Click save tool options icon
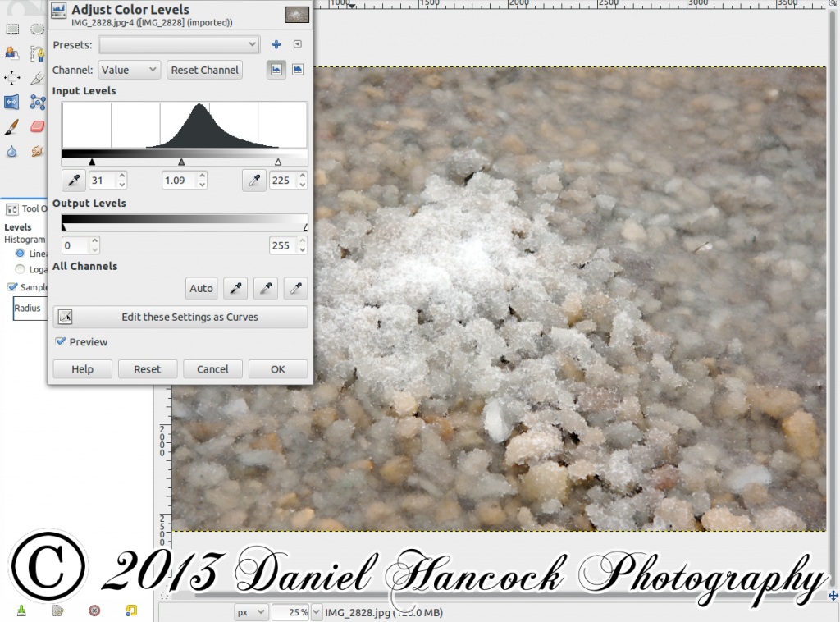The height and width of the screenshot is (622, 840). click(21, 611)
